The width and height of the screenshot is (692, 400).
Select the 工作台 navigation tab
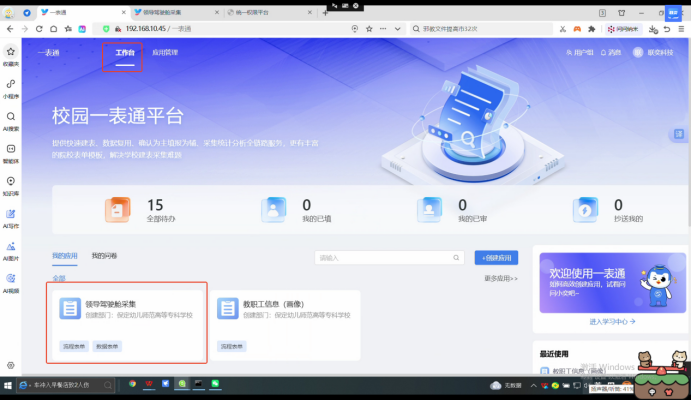[125, 53]
